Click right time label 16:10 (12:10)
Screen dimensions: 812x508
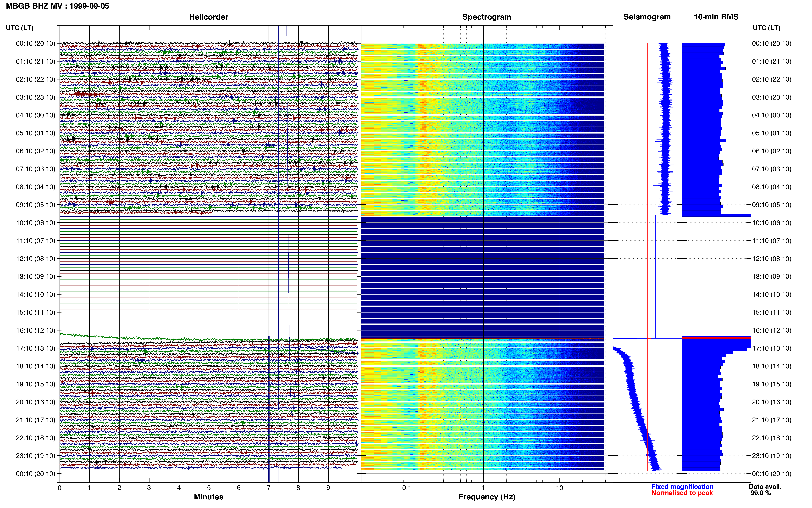pos(772,330)
